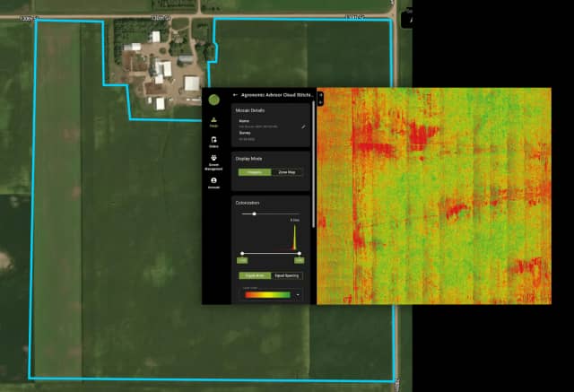
Task: Click the farmstead buildings on satellite map
Action: [x=160, y=70]
